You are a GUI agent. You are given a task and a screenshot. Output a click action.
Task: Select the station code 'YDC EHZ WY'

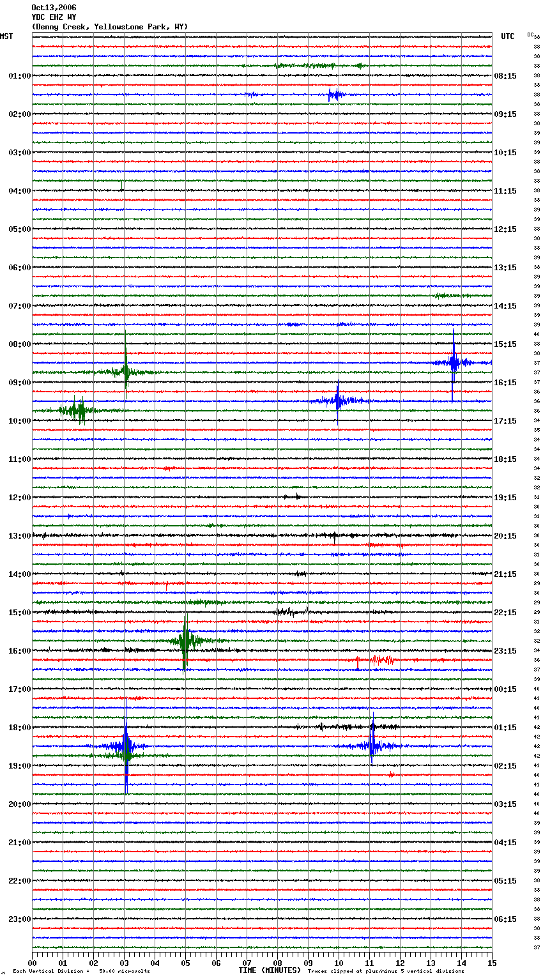tap(54, 17)
